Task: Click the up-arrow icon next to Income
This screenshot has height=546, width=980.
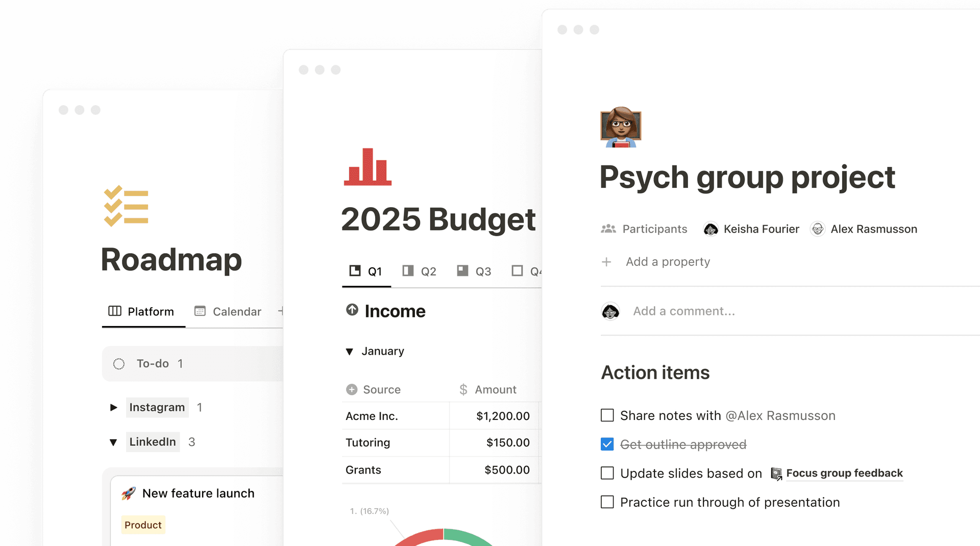Action: (352, 310)
